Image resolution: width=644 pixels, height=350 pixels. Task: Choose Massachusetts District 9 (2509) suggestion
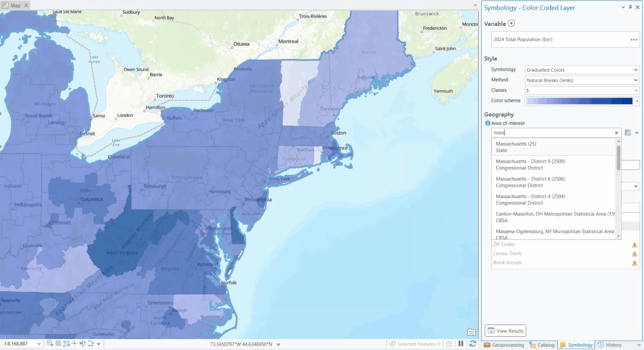point(553,164)
